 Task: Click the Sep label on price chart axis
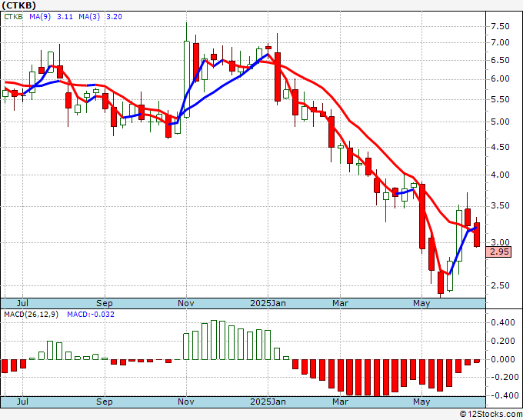[105, 303]
